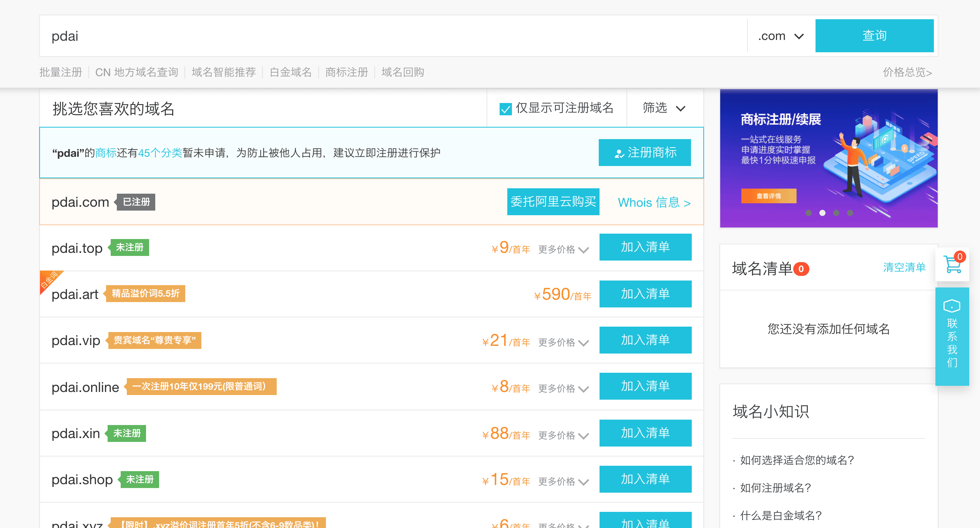Click the clear list link
980x528 pixels.
(904, 267)
